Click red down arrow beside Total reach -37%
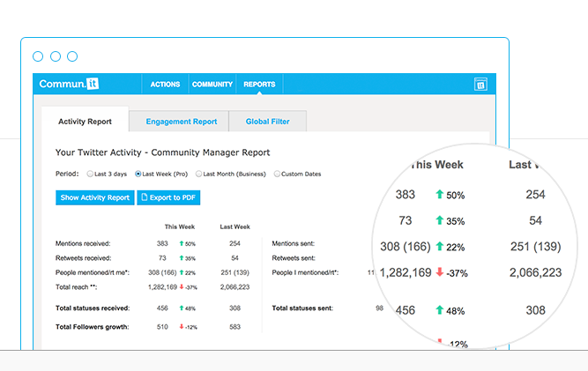 point(180,286)
